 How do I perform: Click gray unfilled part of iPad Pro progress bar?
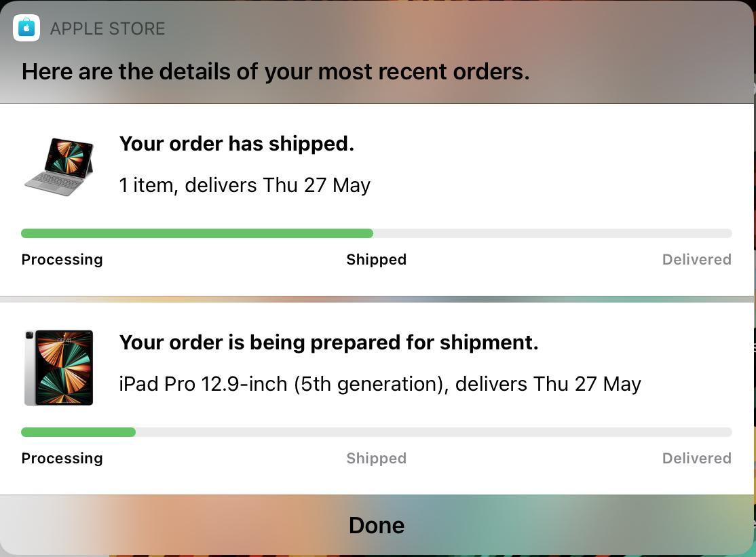[434, 432]
